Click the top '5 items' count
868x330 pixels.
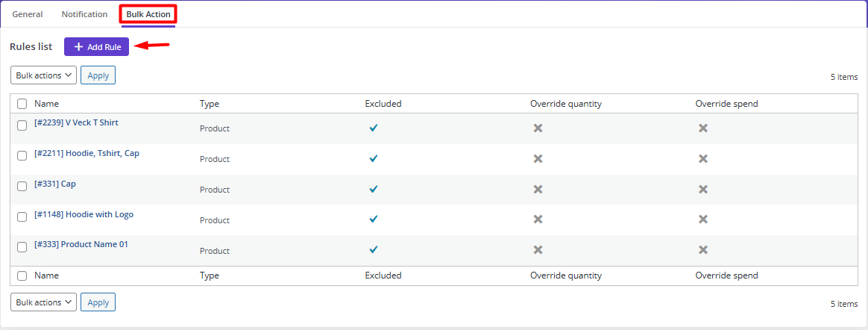click(844, 77)
